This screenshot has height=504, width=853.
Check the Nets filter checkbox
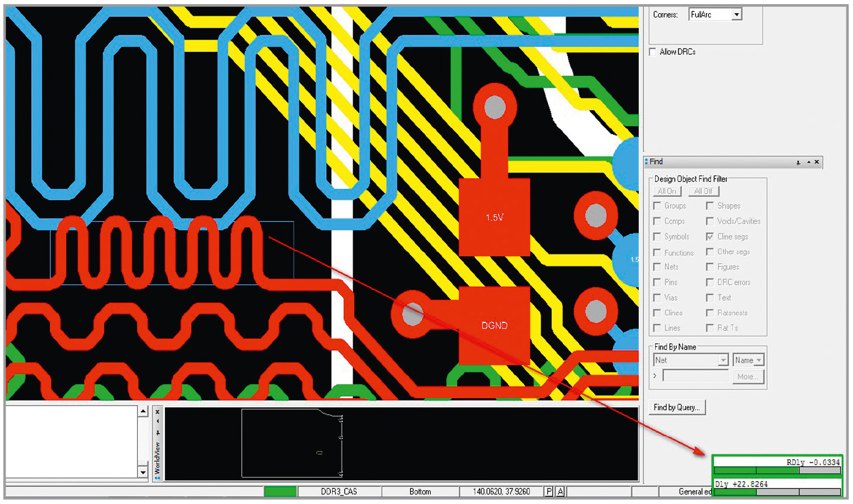657,267
